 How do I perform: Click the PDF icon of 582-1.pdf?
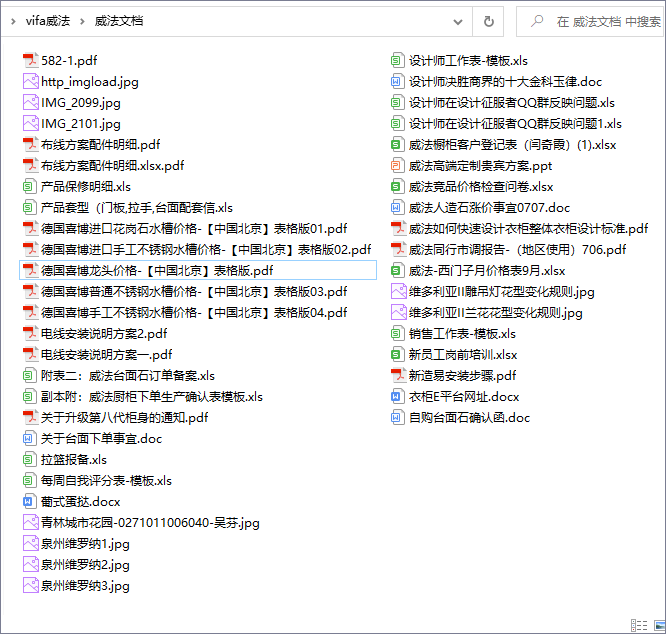point(30,60)
